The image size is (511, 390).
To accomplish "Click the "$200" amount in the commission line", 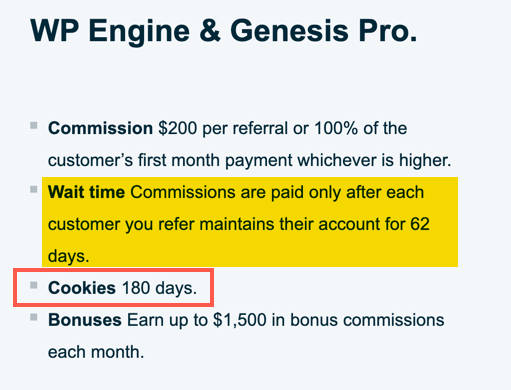I will (x=178, y=128).
